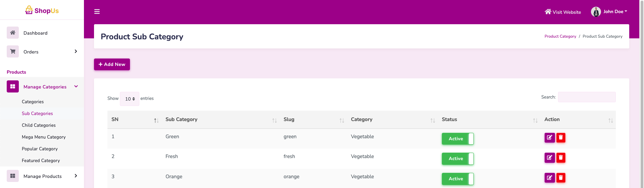
Task: Click the Orders cart icon
Action: coord(13,51)
